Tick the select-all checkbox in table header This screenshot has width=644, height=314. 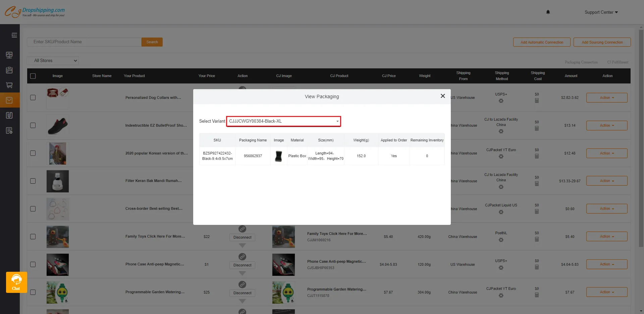[33, 76]
